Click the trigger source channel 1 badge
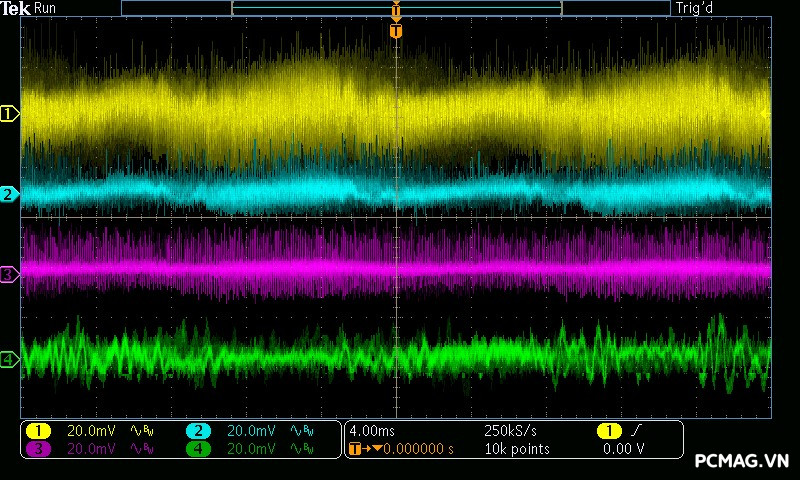The height and width of the screenshot is (480, 800). (x=607, y=430)
